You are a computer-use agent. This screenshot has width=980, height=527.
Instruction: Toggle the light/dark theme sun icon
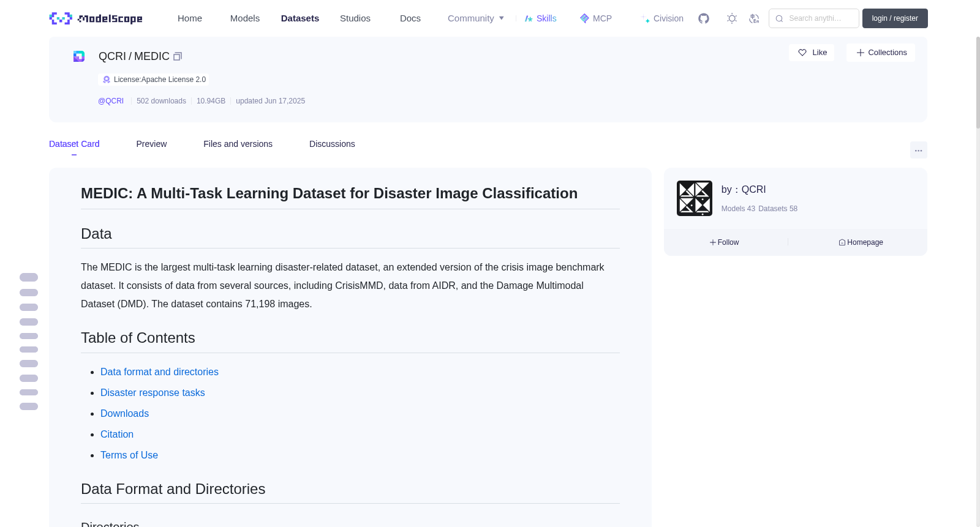(x=732, y=18)
